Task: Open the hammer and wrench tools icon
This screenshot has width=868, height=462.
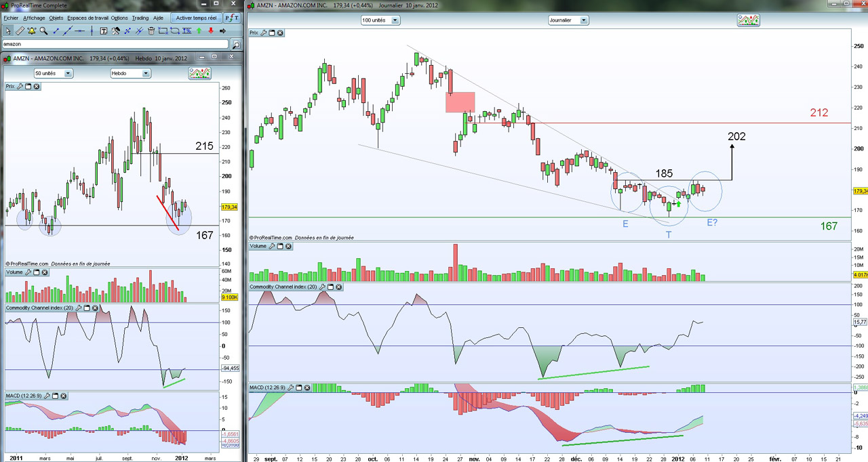Action: (116, 30)
